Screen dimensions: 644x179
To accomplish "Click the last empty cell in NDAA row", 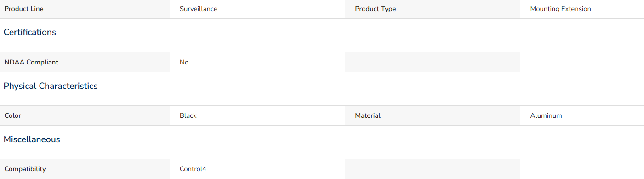I will coord(582,62).
